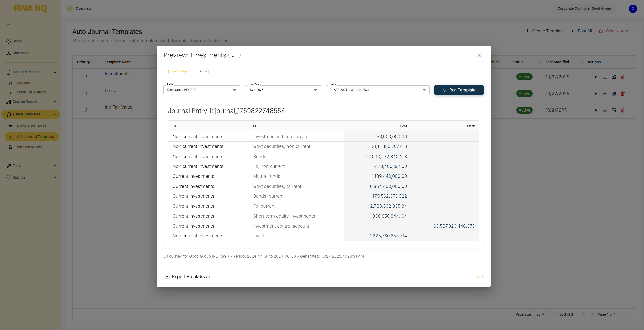This screenshot has height=330, width=644.
Task: Click the home Overview icon
Action: (70, 9)
